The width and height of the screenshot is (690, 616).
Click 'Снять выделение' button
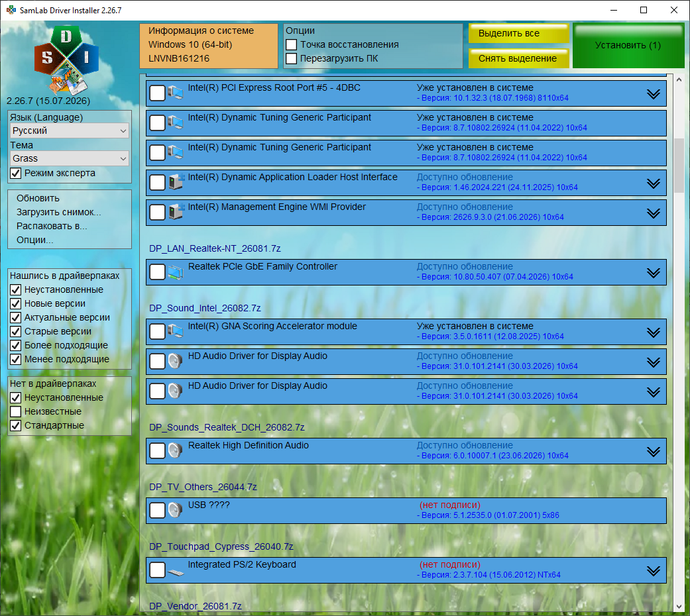point(518,58)
